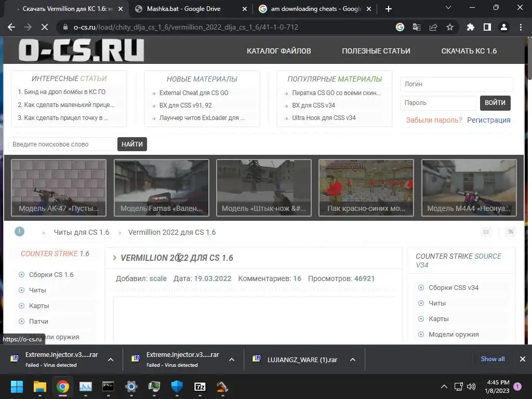
Task: Open a new browser tab
Action: [389, 9]
